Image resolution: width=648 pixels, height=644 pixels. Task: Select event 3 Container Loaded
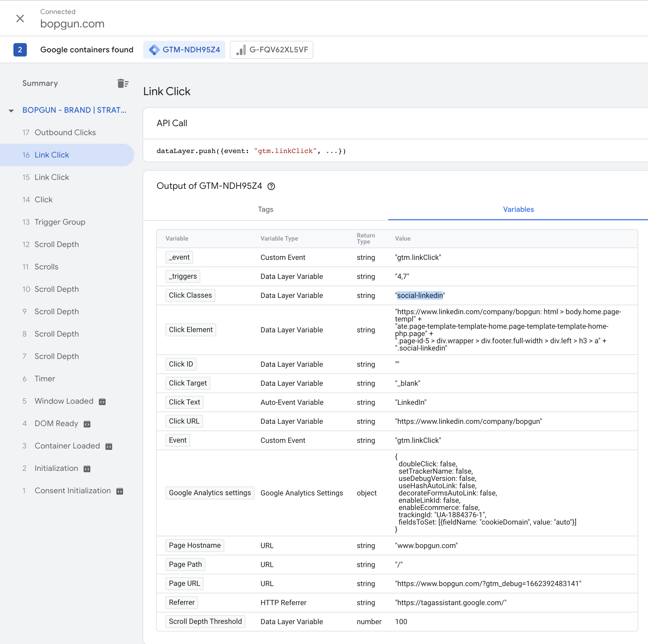[x=67, y=446]
